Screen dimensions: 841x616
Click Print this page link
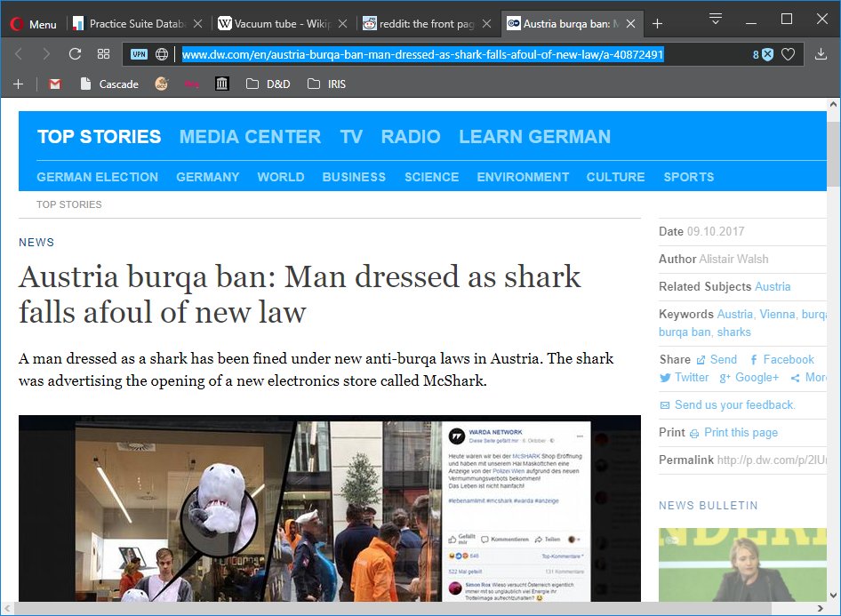(733, 433)
